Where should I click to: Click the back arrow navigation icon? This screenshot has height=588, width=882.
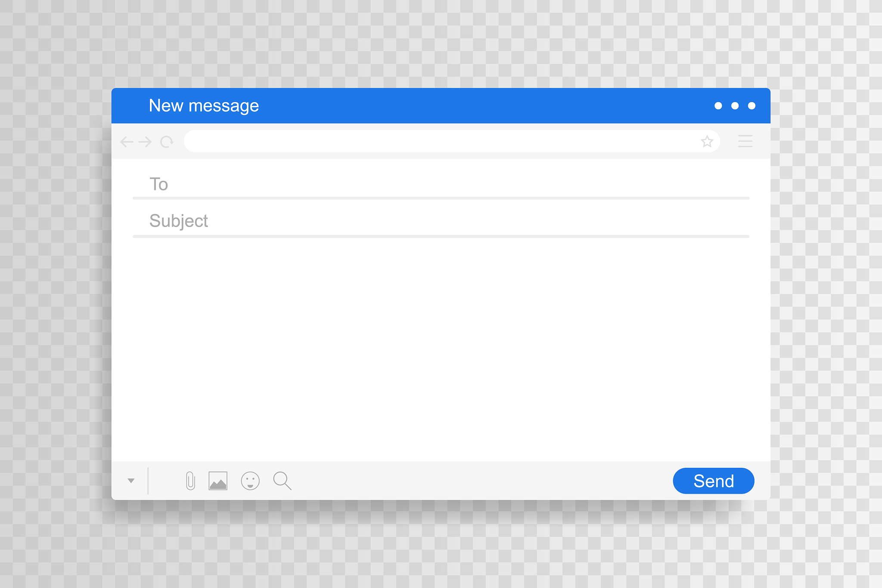(x=127, y=142)
